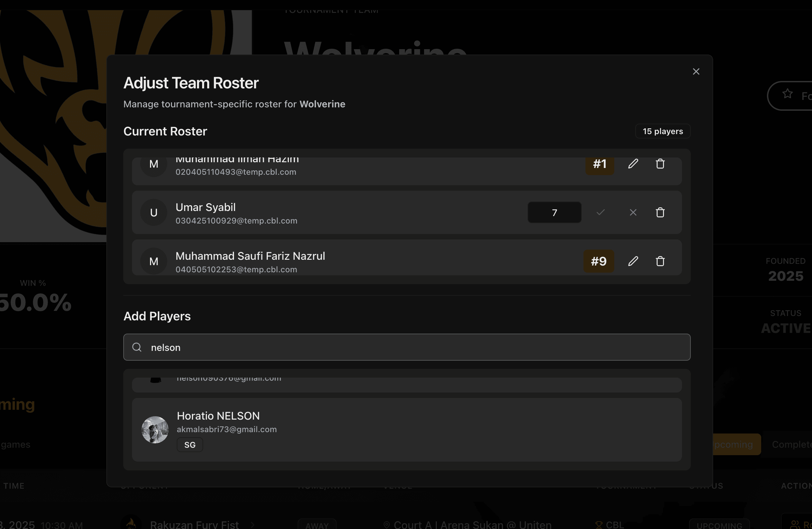Click the jersey number field showing 7
The height and width of the screenshot is (529, 812).
[x=554, y=212]
